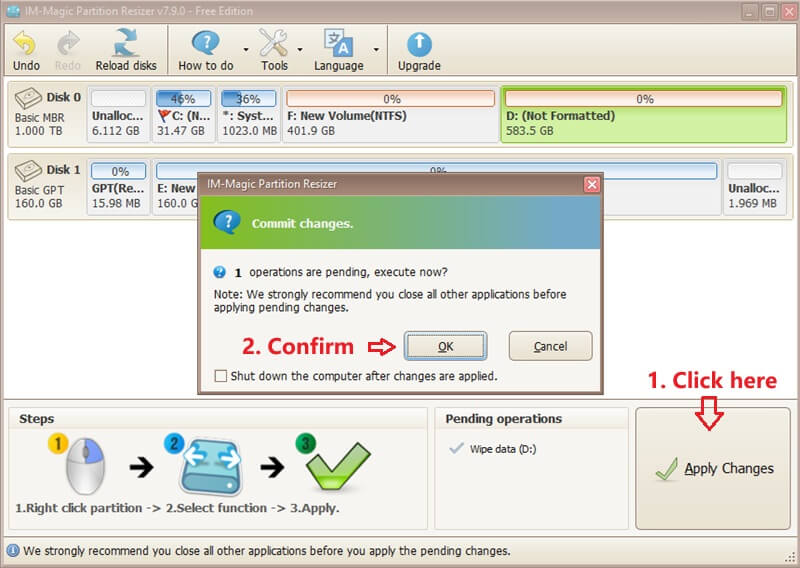Minimize the main Partition Resizer window
Viewport: 800px width, 568px height.
tap(749, 11)
